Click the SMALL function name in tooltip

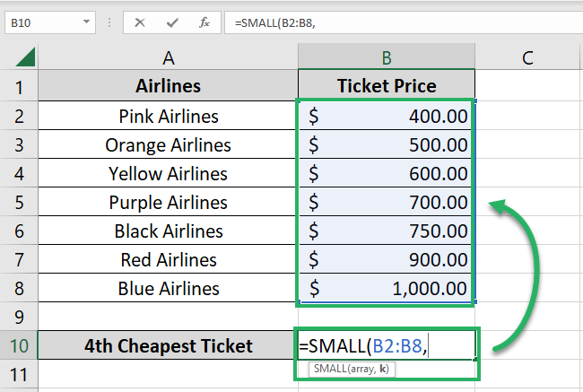[331, 370]
